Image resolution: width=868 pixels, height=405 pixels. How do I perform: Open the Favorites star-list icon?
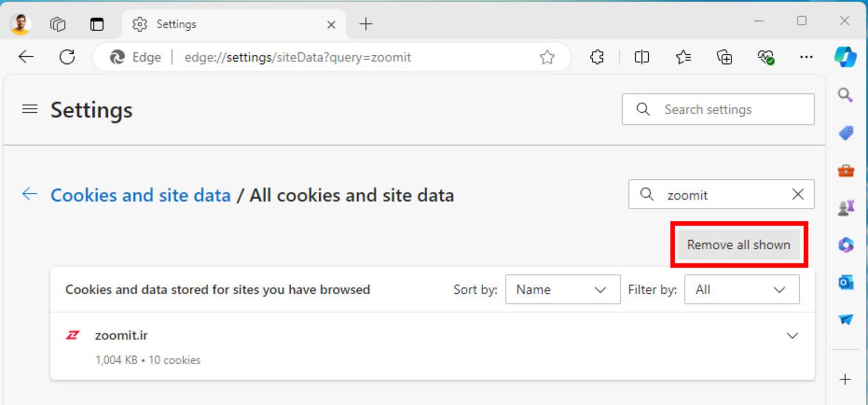(x=683, y=57)
